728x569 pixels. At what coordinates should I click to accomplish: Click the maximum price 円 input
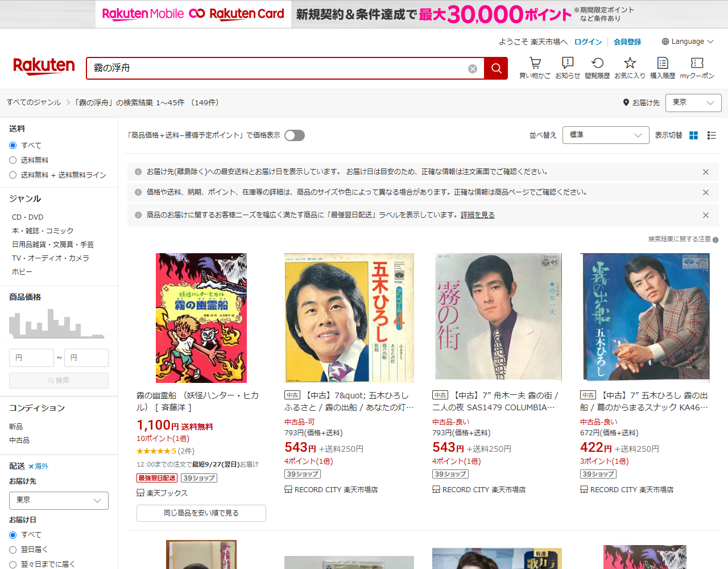pyautogui.click(x=86, y=358)
